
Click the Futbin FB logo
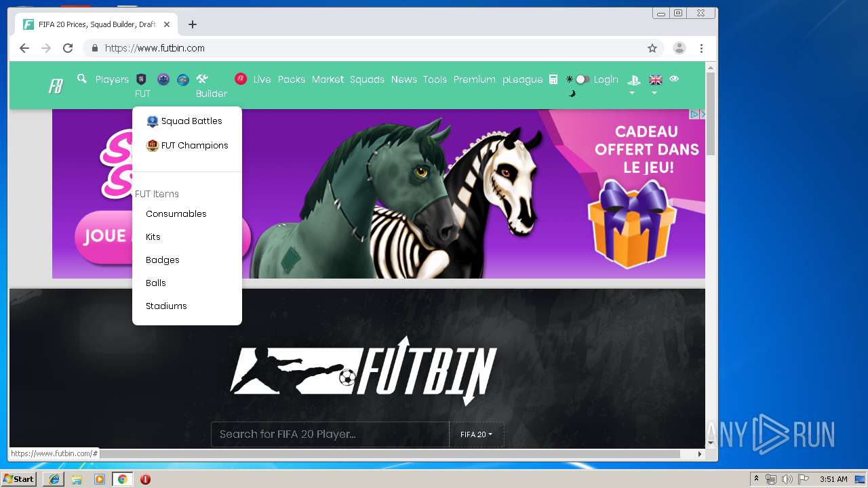(x=56, y=86)
